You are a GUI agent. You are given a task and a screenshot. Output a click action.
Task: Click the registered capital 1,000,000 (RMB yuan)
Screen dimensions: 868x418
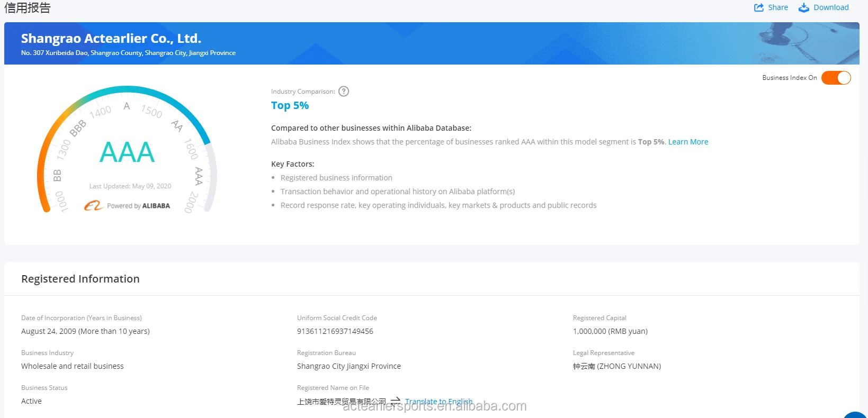pos(610,331)
